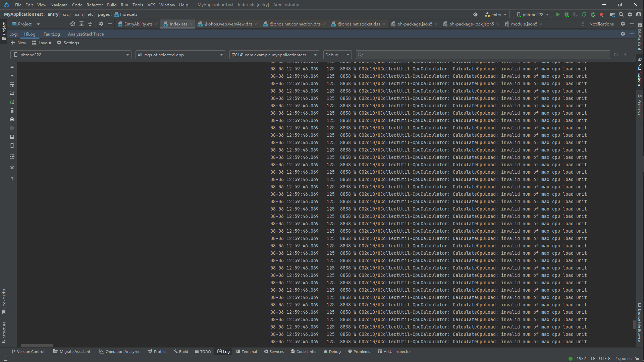
Task: Toggle soft-wrap in the log view
Action: 12,84
